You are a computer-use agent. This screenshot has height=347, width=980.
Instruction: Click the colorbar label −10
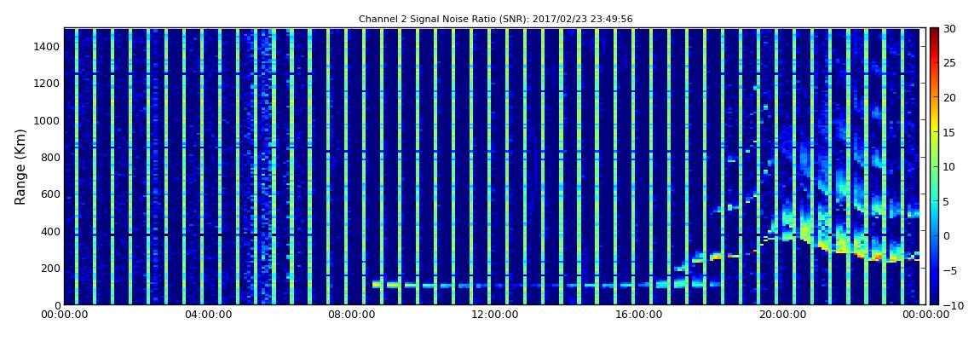pos(951,305)
